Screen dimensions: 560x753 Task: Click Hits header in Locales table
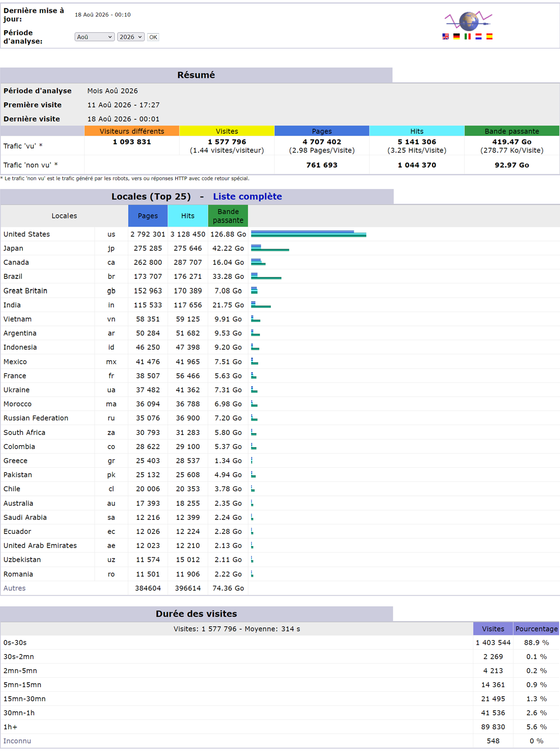pyautogui.click(x=188, y=216)
